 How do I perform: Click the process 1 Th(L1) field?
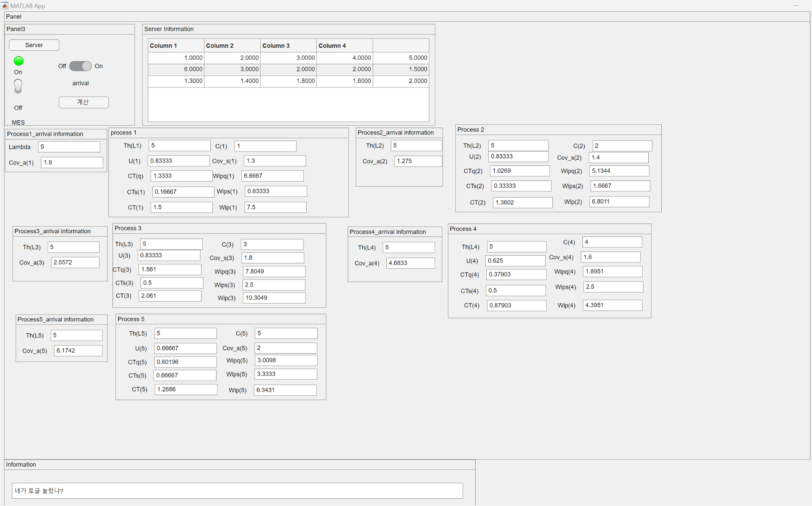(180, 146)
